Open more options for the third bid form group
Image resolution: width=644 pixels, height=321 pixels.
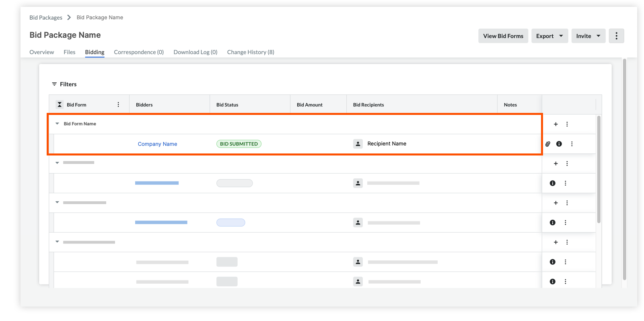point(567,203)
